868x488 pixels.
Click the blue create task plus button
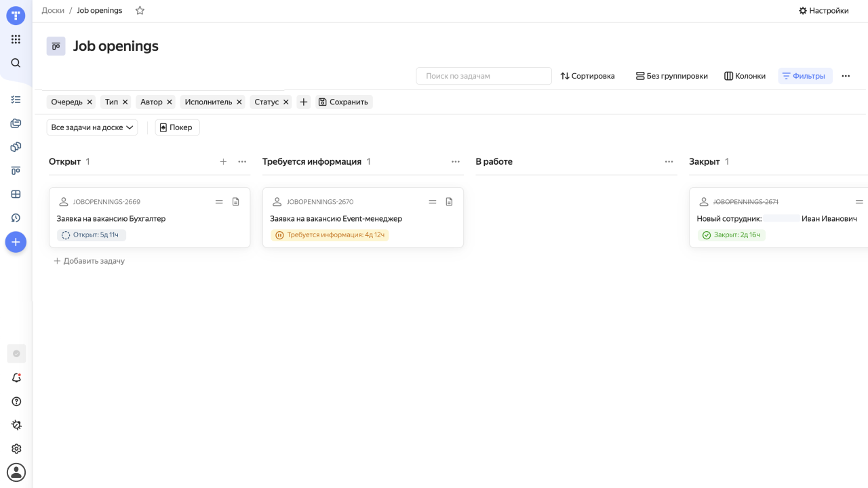[16, 242]
